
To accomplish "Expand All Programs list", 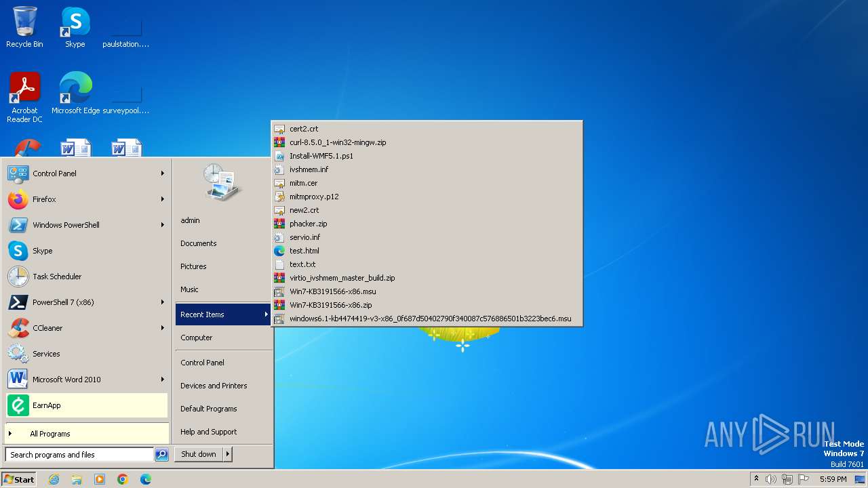I will tap(87, 434).
